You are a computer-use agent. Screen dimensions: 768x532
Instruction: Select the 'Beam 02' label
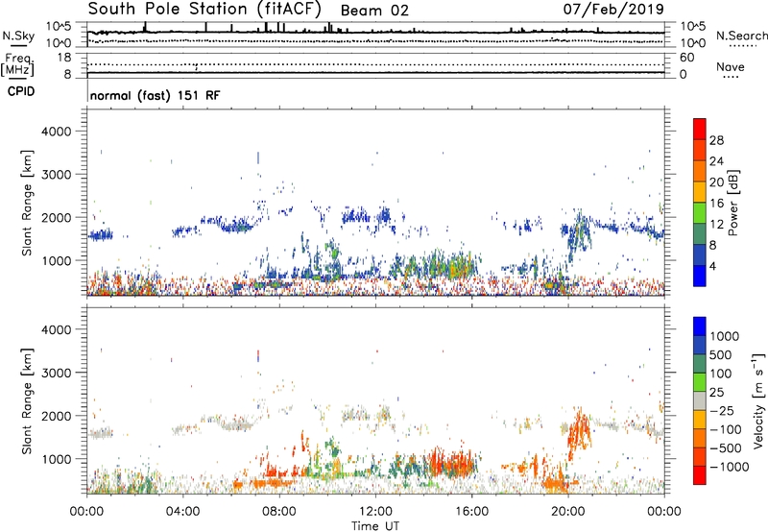click(x=374, y=11)
